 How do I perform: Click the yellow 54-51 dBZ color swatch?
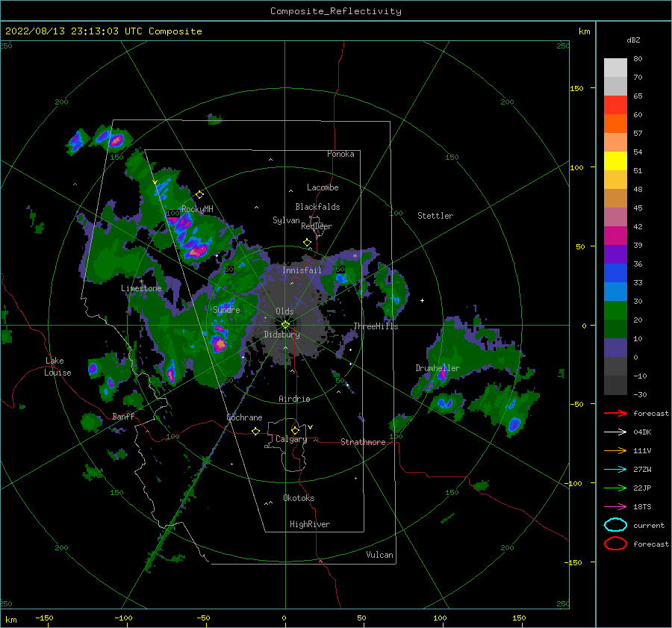point(615,161)
